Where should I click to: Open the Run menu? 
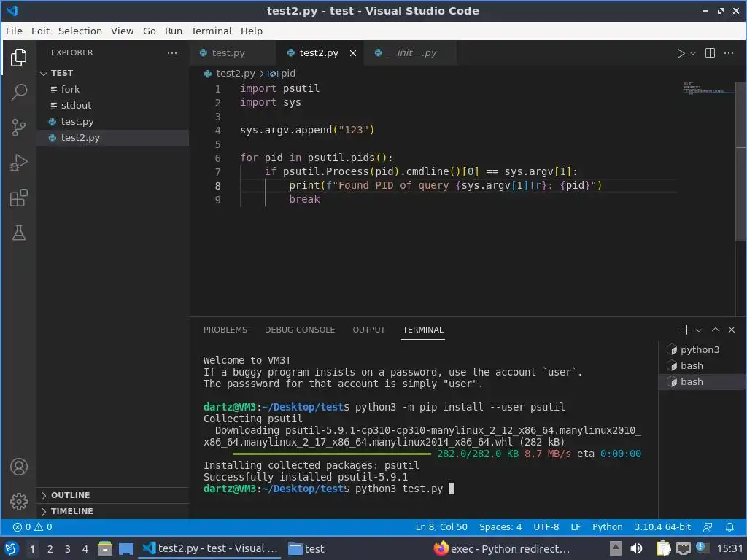(174, 31)
